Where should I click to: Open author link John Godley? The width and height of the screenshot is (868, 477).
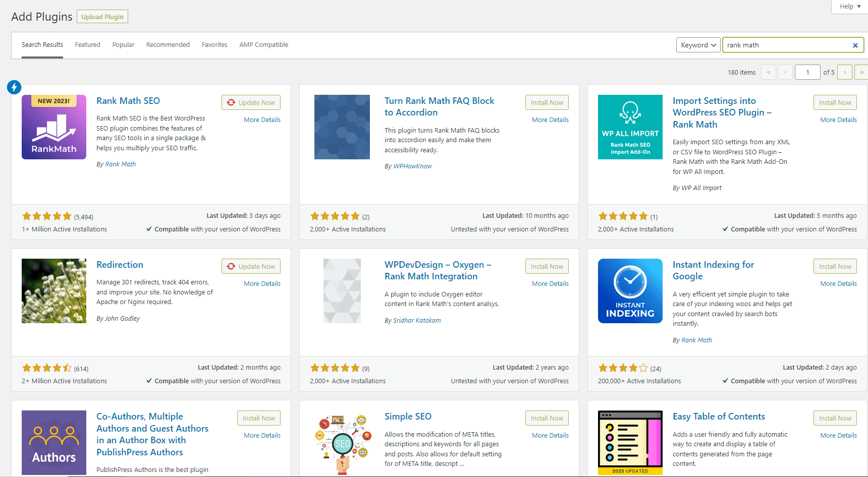pyautogui.click(x=122, y=319)
